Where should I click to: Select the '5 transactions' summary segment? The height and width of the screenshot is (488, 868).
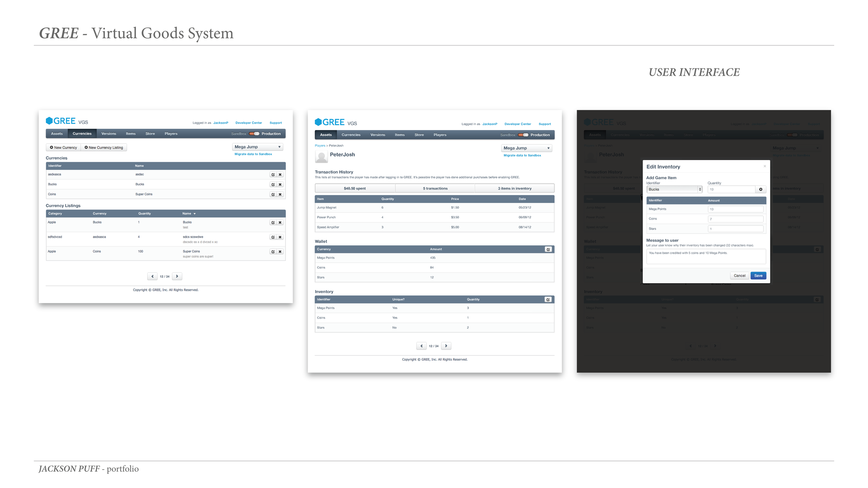[435, 188]
